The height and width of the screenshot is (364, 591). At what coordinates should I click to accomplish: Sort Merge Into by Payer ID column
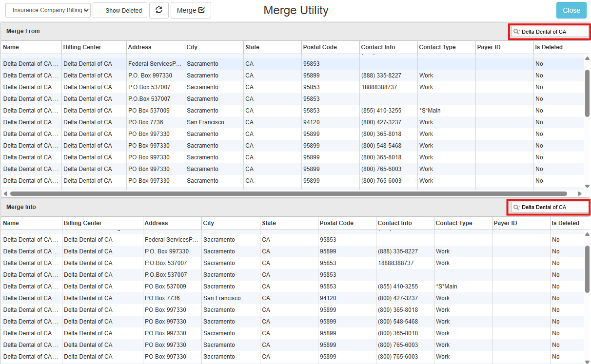point(521,223)
